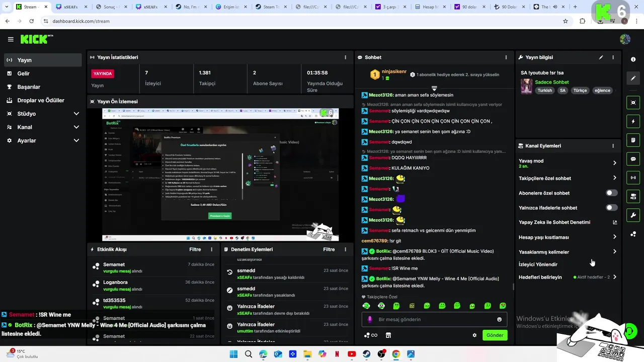This screenshot has width=644, height=362.
Task: Open Yayın bilgisi panel three-dot menu
Action: (x=613, y=57)
